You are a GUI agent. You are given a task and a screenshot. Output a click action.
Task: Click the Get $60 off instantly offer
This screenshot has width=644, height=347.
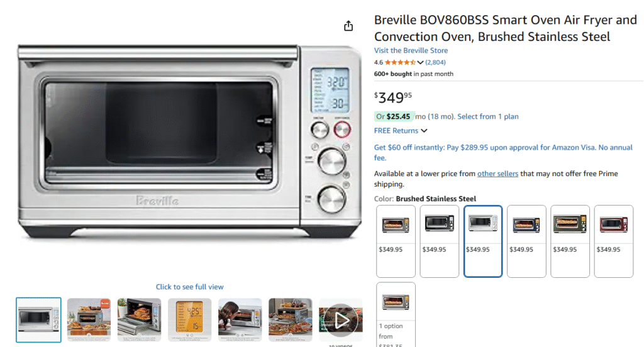tap(503, 152)
